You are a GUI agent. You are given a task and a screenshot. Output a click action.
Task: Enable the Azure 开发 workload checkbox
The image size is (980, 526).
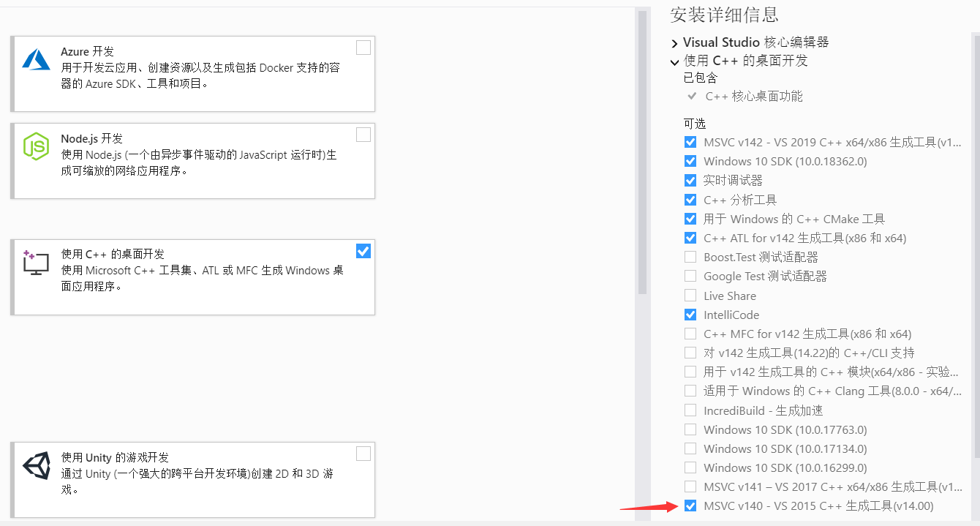(363, 47)
